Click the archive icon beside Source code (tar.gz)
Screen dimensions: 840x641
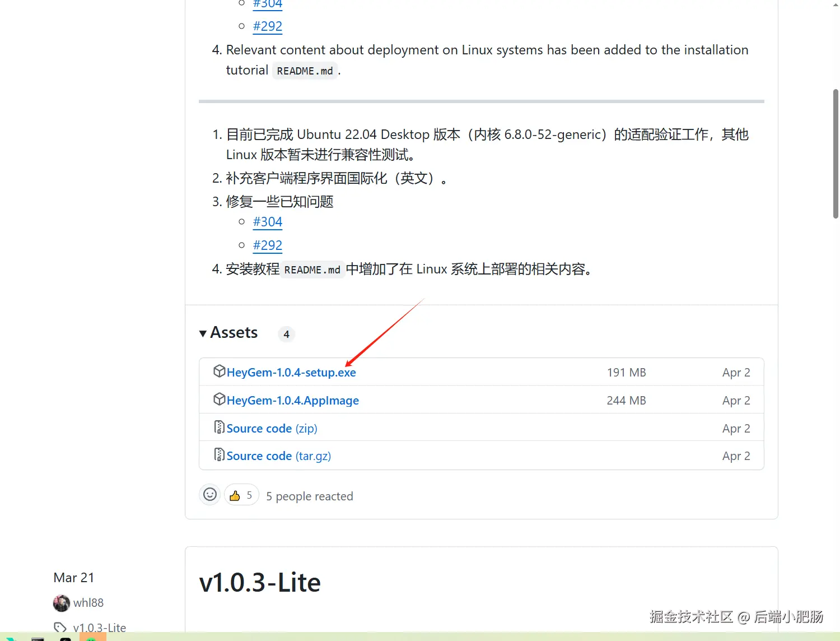tap(219, 455)
